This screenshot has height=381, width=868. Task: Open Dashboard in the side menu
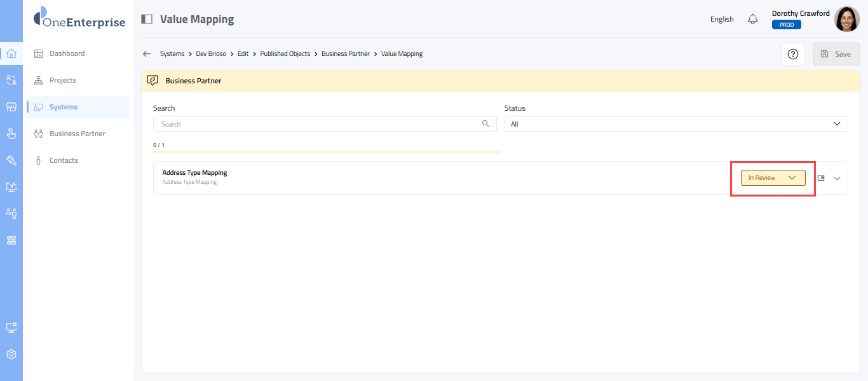click(x=67, y=53)
